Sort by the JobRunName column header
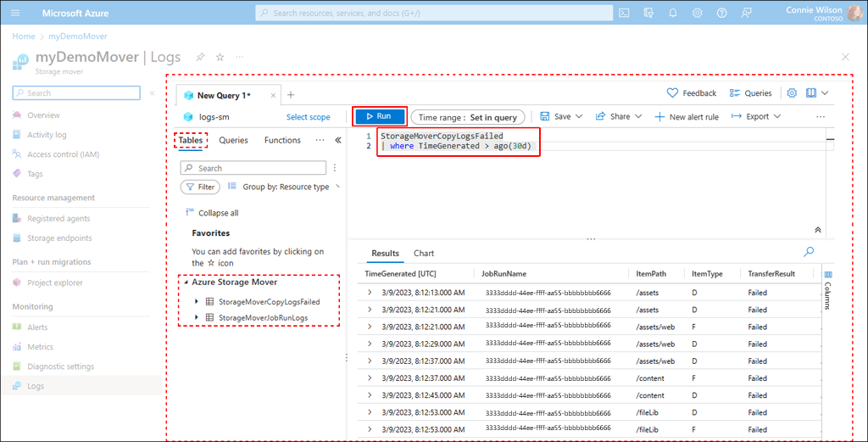The image size is (868, 442). click(504, 274)
